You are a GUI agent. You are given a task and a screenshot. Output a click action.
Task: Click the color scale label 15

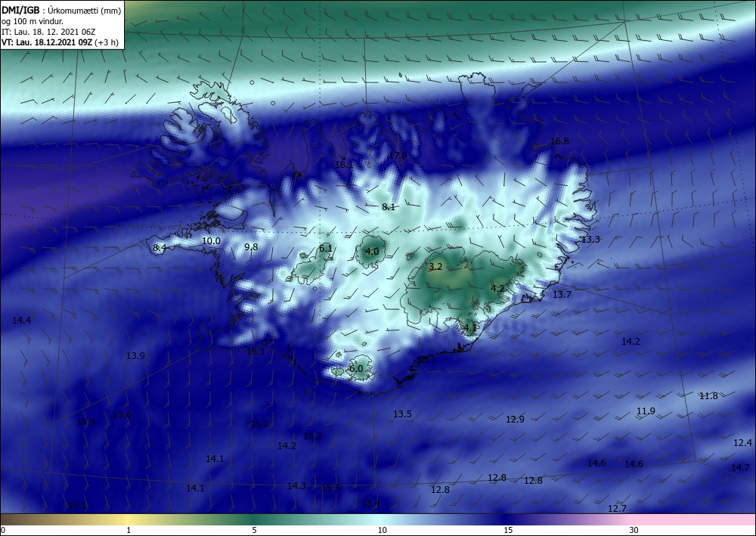508,530
